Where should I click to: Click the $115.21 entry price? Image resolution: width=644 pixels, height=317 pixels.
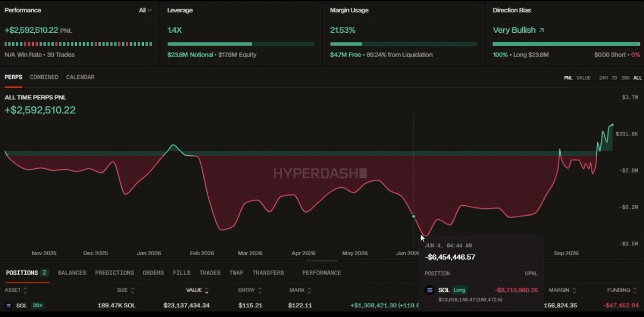tap(250, 305)
